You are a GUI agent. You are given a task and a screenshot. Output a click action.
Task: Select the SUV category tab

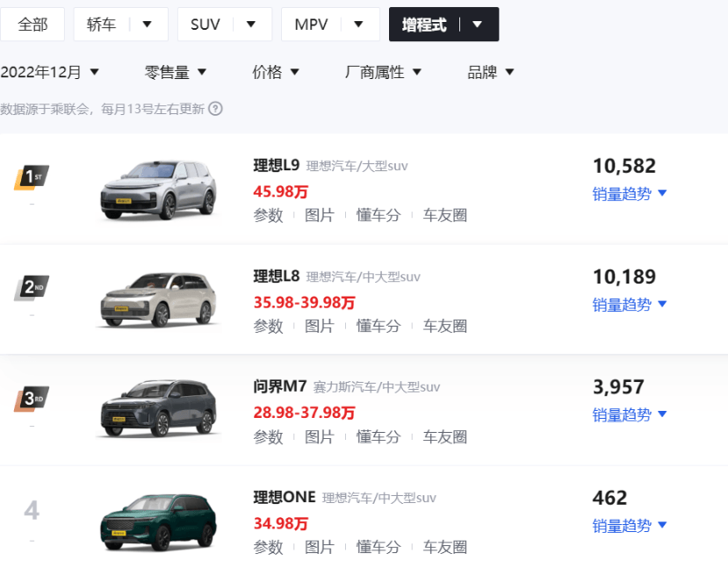pos(205,24)
